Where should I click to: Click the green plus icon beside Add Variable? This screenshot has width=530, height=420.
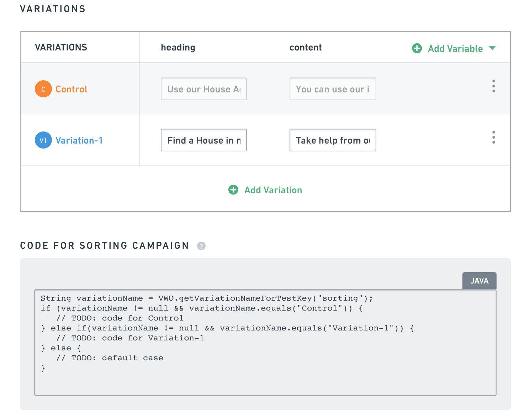[417, 48]
